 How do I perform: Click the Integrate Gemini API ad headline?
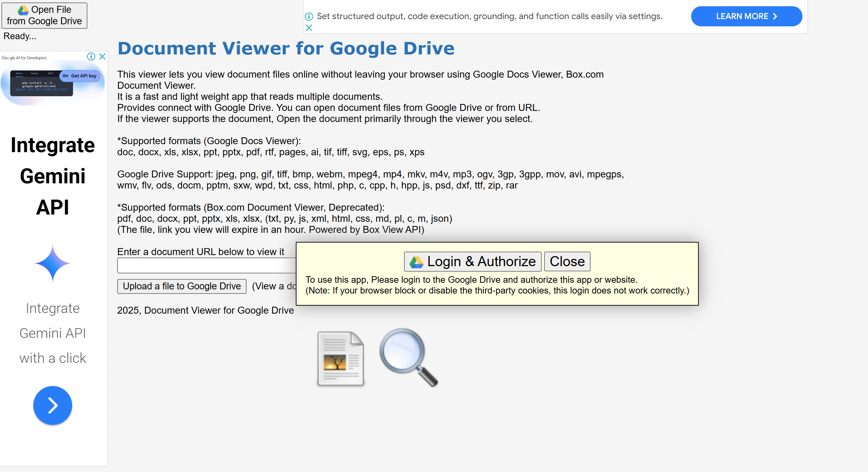click(x=53, y=176)
